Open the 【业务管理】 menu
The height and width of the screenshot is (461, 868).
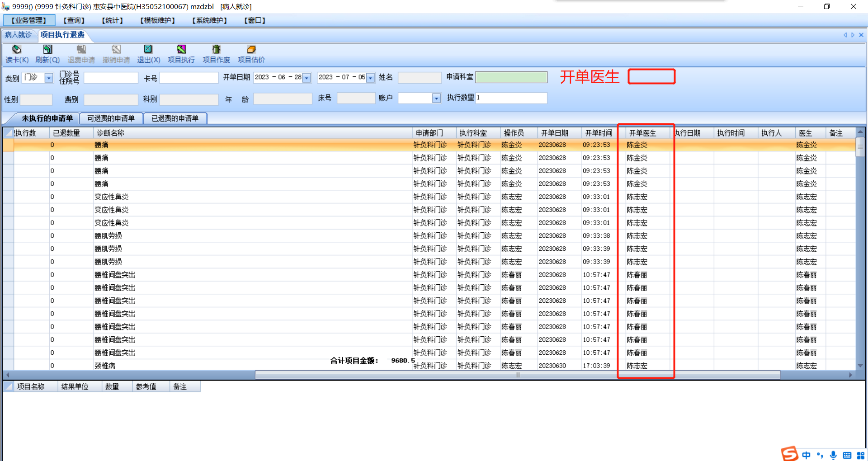(29, 20)
